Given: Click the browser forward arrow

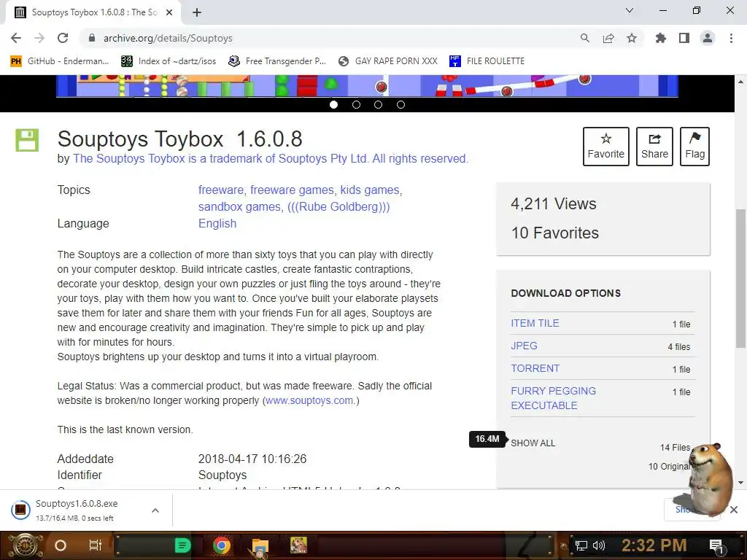Looking at the screenshot, I should 39,38.
